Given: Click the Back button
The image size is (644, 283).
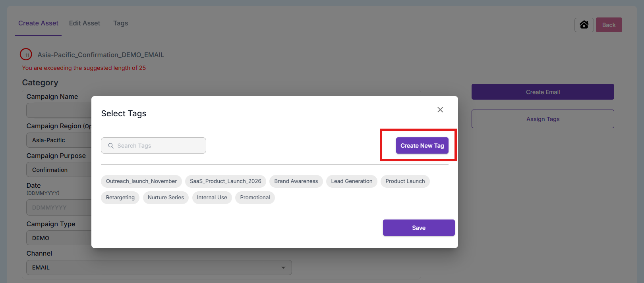Looking at the screenshot, I should pos(609,25).
